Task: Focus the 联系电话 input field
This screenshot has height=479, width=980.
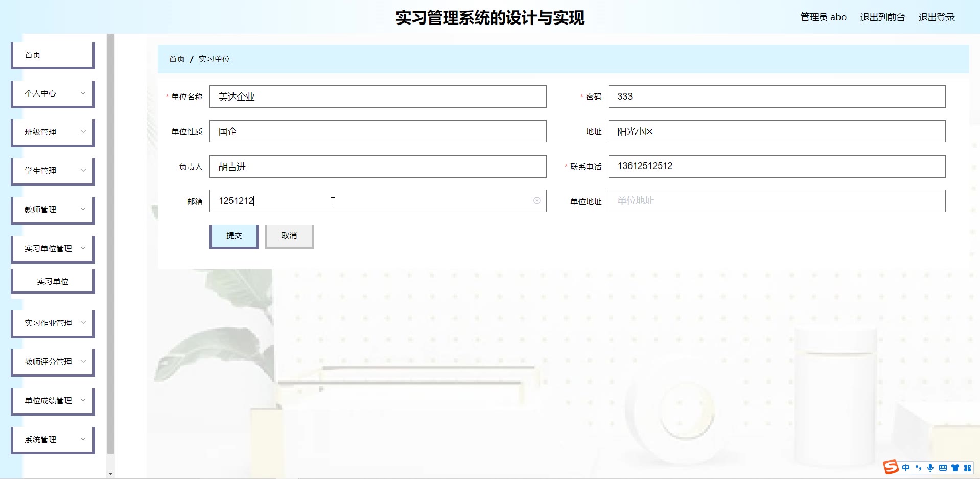Action: 777,166
